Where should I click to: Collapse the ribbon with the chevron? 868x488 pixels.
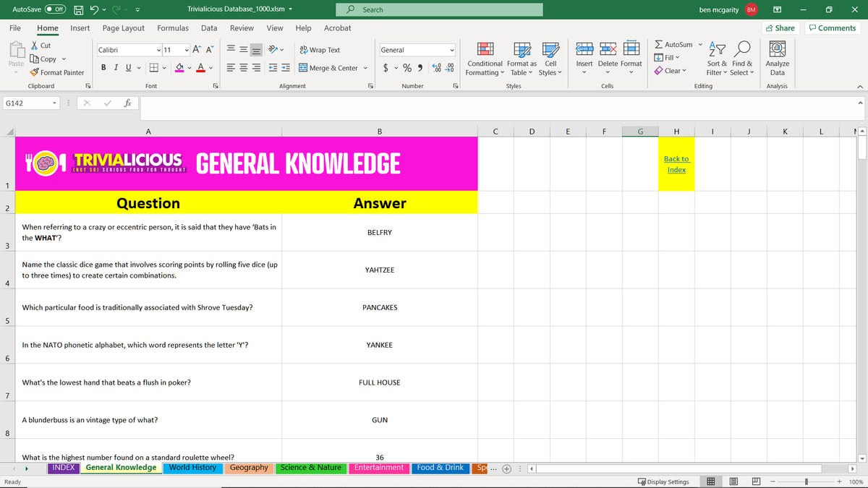click(x=860, y=86)
